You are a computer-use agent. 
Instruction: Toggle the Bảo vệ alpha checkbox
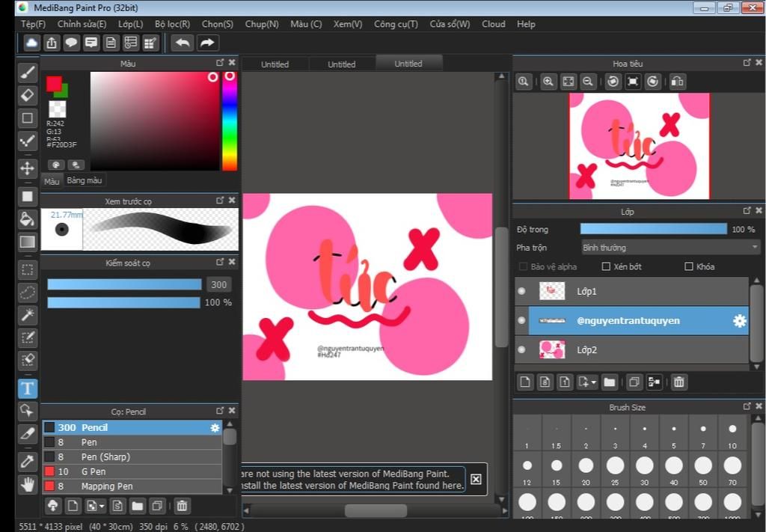523,266
